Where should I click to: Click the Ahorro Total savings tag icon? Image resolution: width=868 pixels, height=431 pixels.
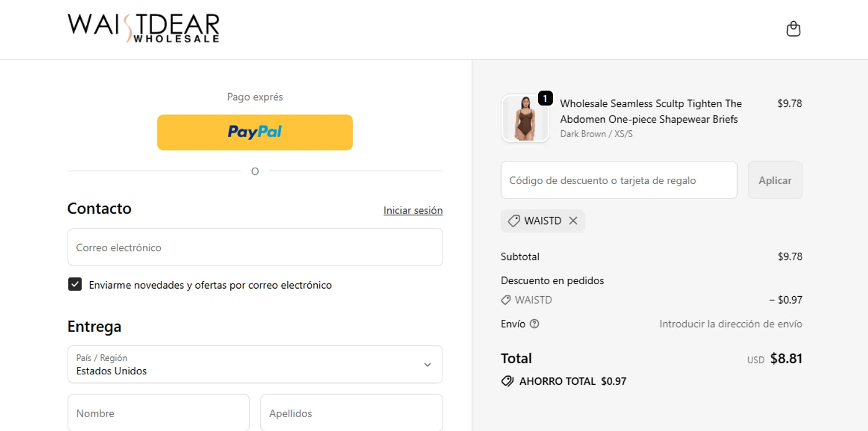coord(507,381)
